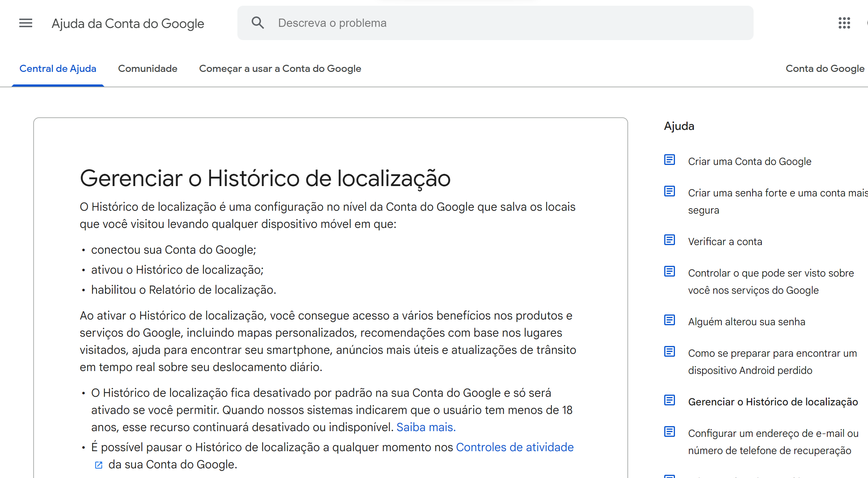The width and height of the screenshot is (868, 478).
Task: Open the navigation hamburger menu
Action: (x=25, y=23)
